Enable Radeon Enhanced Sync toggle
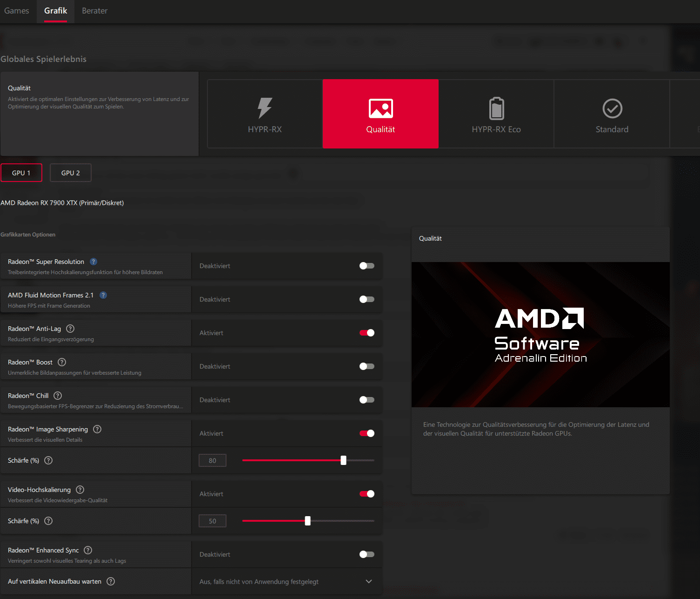The height and width of the screenshot is (599, 700). tap(367, 554)
